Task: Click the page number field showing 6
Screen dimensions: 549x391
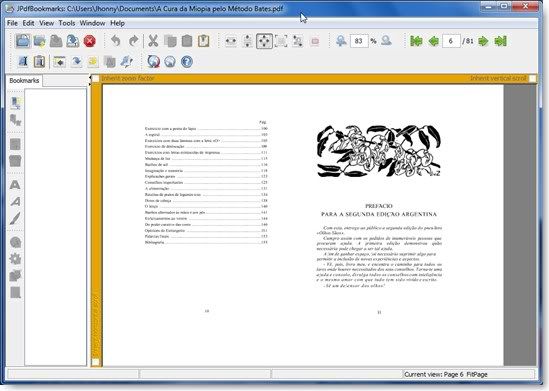Action: [x=451, y=41]
